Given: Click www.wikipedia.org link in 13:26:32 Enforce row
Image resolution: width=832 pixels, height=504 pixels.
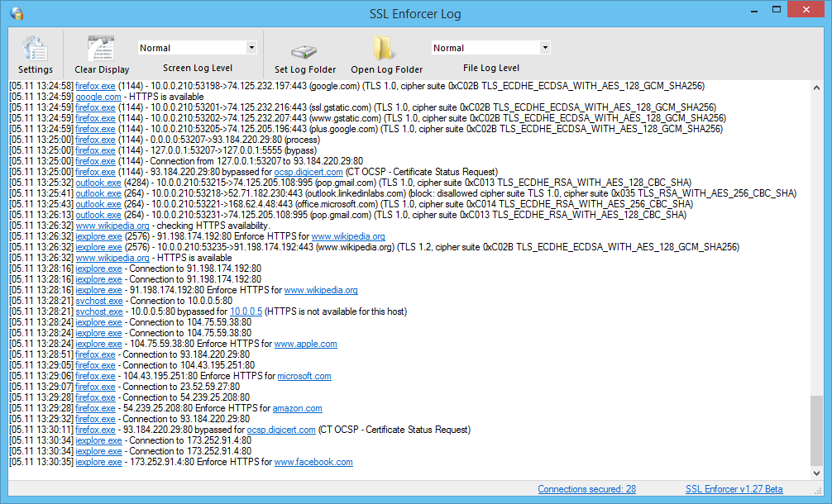Looking at the screenshot, I should [348, 236].
